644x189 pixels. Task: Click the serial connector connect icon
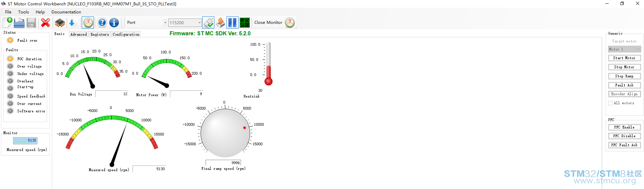tap(208, 23)
